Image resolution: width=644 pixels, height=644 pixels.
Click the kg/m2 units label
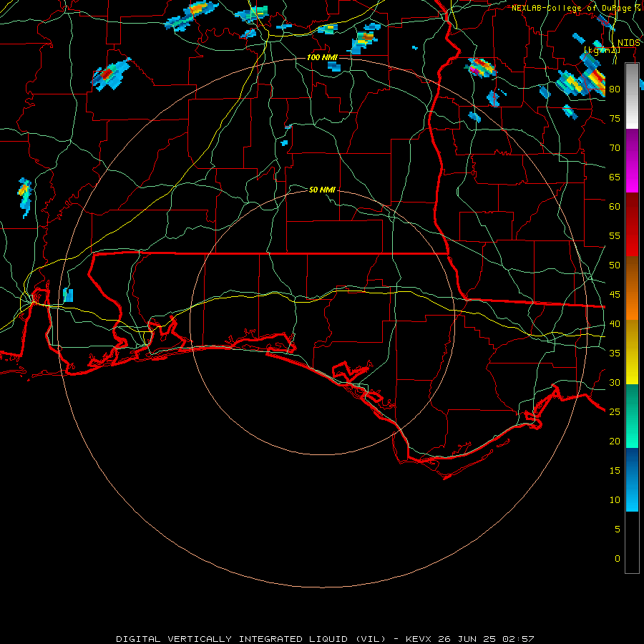pyautogui.click(x=602, y=50)
